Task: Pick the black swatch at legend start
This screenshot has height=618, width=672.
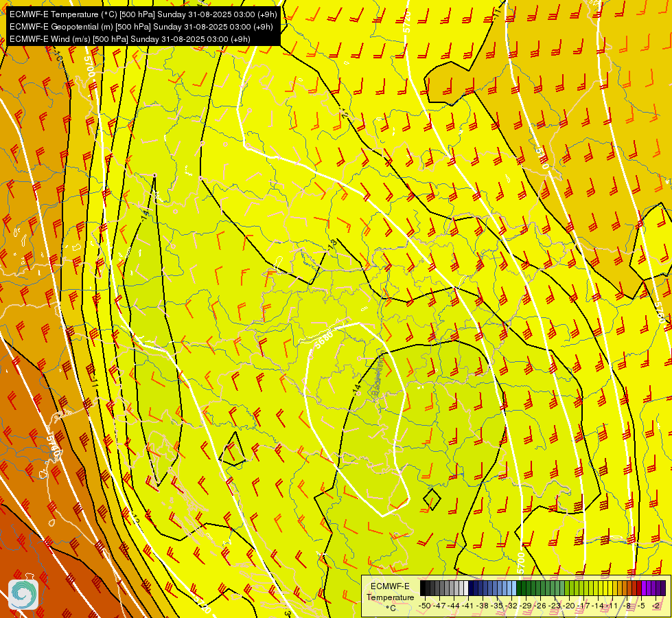Action: tap(423, 588)
